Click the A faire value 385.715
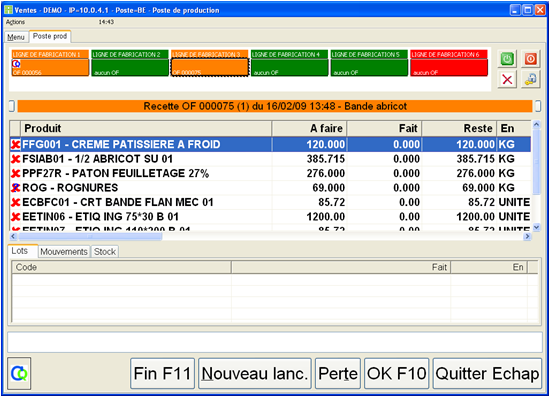This screenshot has width=550, height=397. tap(326, 159)
